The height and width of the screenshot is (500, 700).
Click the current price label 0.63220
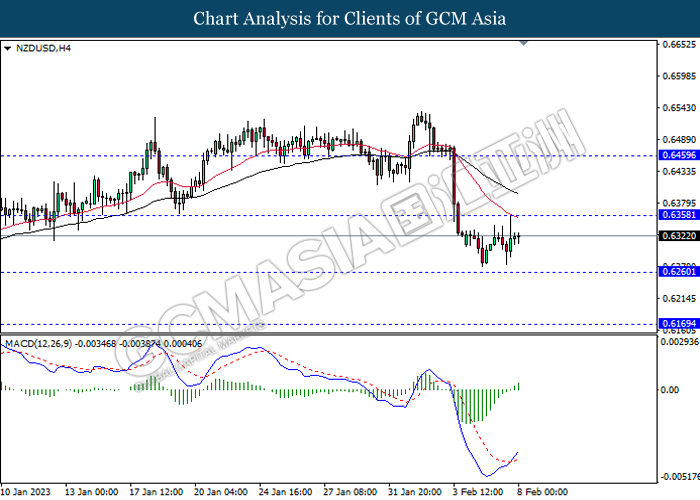[x=679, y=236]
